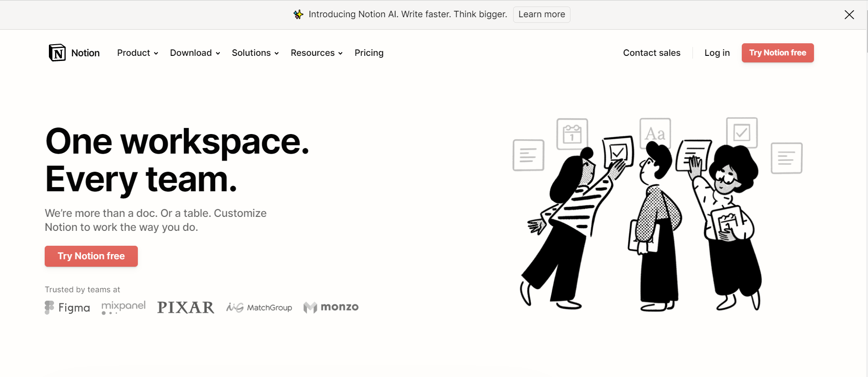Click the Notion wordmark text in header

pyautogui.click(x=86, y=53)
